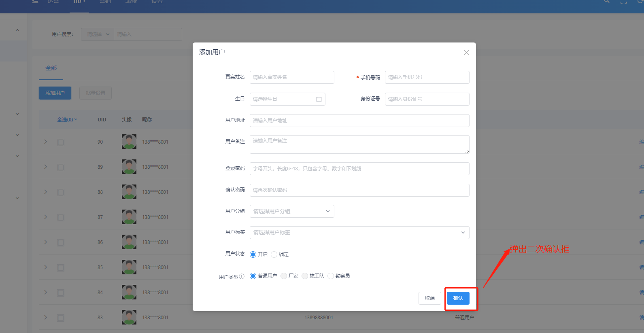Screen dimensions: 644x333
Task: Click the fullscreen icon in the top bar
Action: click(624, 2)
